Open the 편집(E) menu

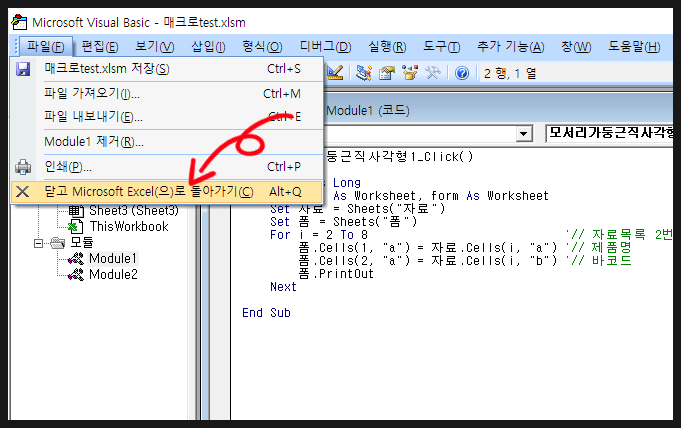(x=99, y=46)
